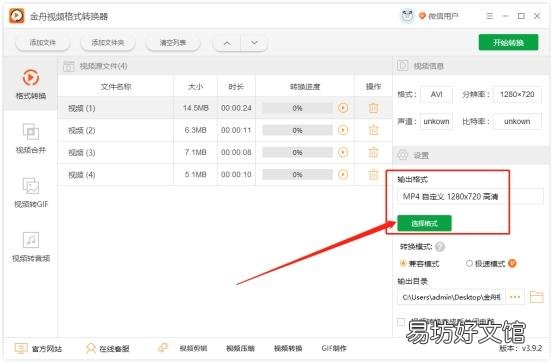Click output format field MP4 自定义 1280x720
553x364 pixels.
point(470,196)
